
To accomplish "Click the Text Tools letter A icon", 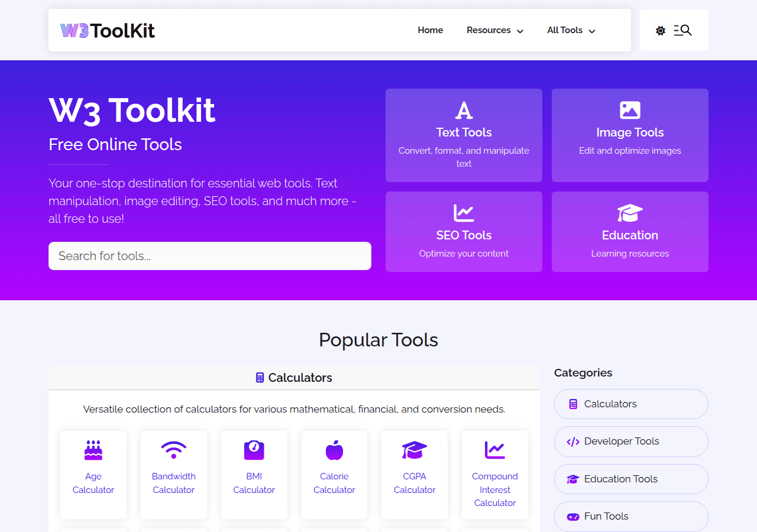I will tap(464, 110).
